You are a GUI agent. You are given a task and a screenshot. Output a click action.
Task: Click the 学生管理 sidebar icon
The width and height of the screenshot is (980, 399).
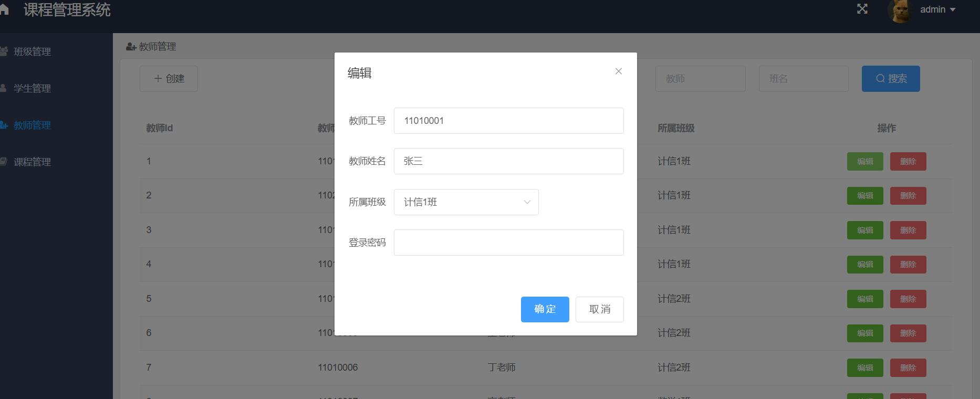(3, 88)
